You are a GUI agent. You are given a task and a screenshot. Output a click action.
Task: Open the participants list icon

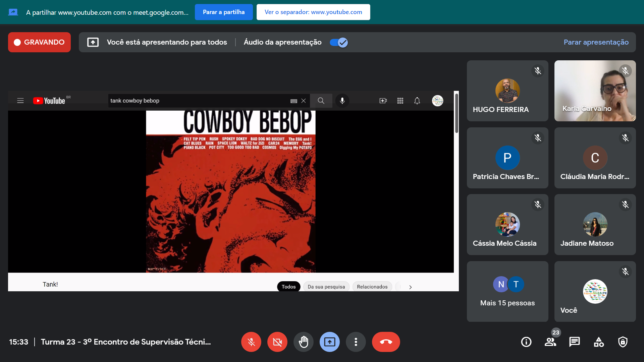550,342
